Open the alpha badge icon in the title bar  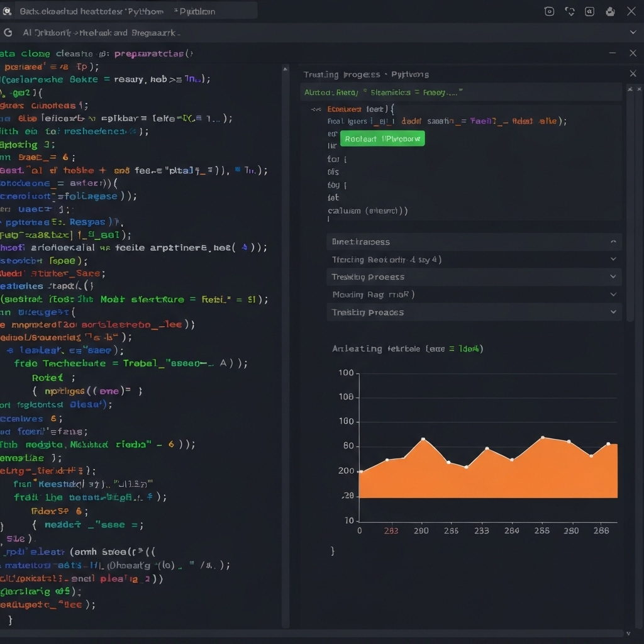(x=590, y=11)
